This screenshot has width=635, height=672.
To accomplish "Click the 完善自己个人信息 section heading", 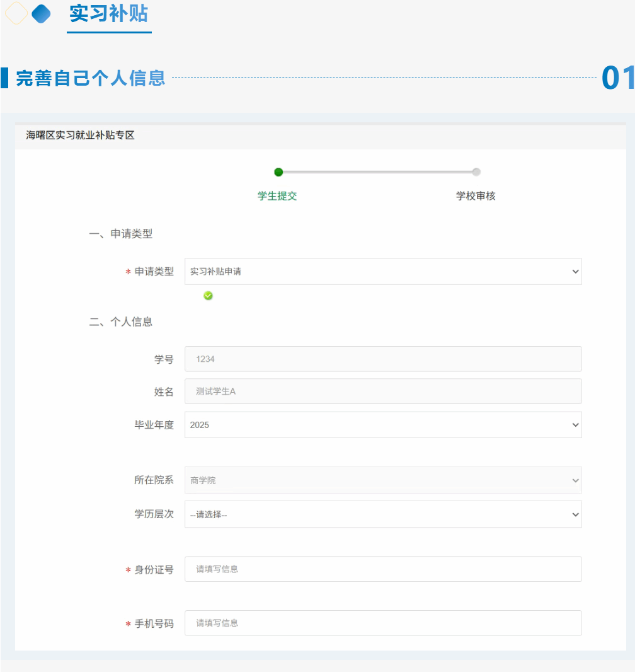I will [91, 78].
